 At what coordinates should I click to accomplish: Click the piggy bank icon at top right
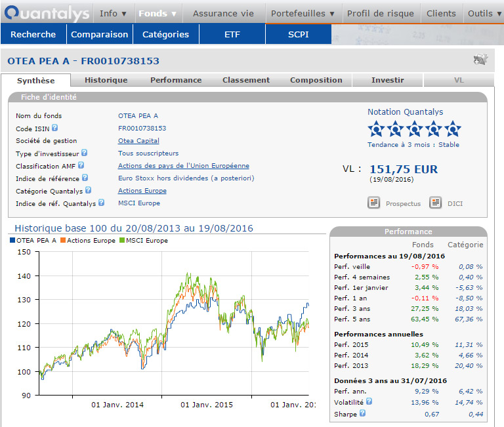tap(481, 60)
